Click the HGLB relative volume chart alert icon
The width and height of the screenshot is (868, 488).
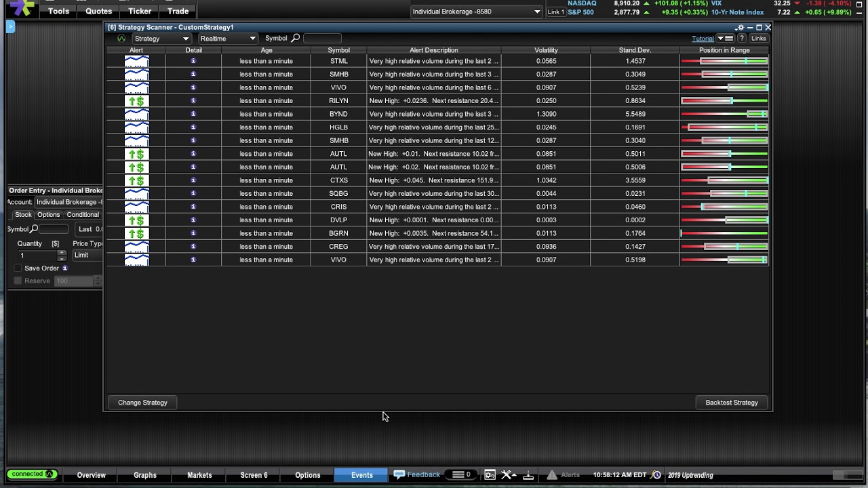click(136, 127)
